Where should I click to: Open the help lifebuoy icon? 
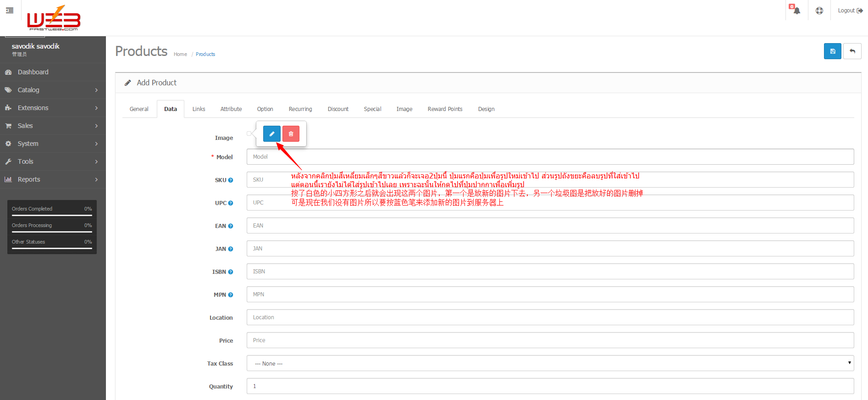point(819,11)
